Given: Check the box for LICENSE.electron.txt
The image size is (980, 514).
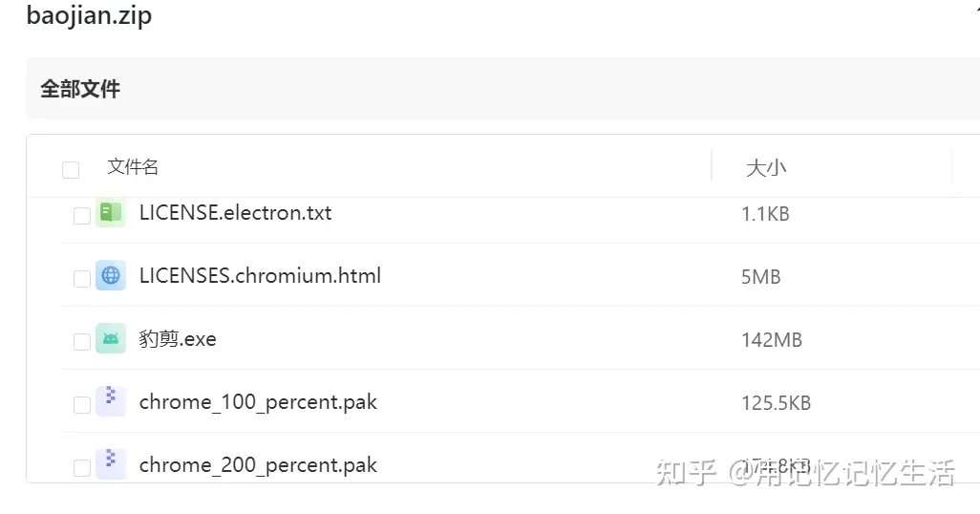Looking at the screenshot, I should click(82, 216).
